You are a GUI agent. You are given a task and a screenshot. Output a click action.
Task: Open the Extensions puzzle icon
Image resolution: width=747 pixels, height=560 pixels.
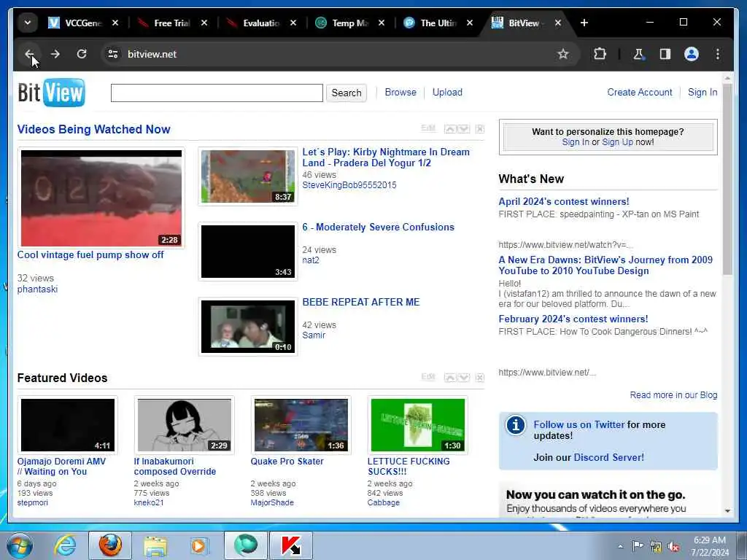point(600,54)
